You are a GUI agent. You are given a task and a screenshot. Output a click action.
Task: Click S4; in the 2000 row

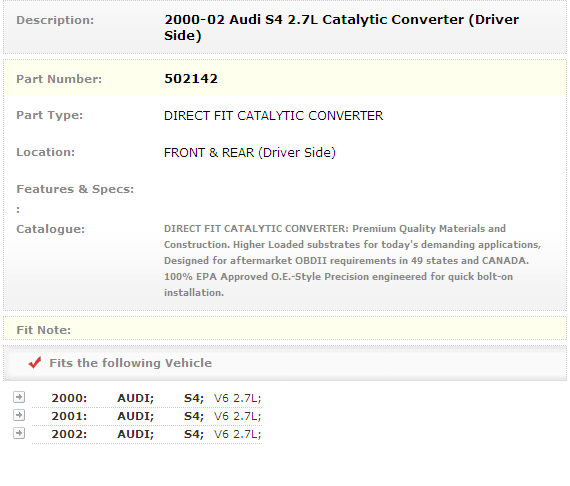pos(194,398)
